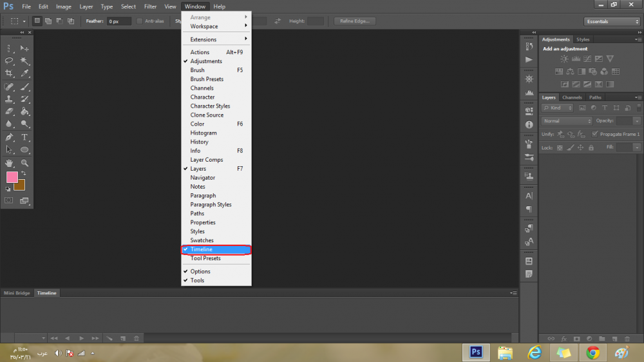
Task: Select the Pen tool
Action: point(10,137)
